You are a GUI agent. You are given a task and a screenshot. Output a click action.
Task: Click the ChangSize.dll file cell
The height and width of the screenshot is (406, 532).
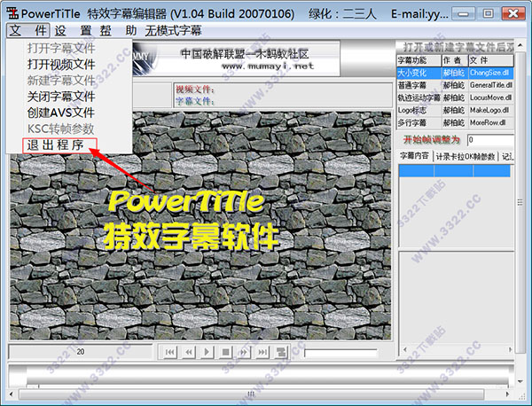pyautogui.click(x=491, y=73)
